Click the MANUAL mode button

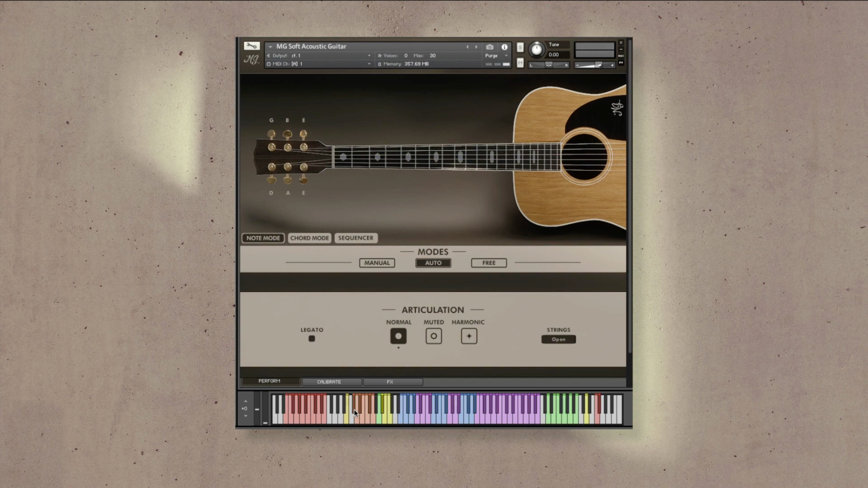click(x=377, y=263)
